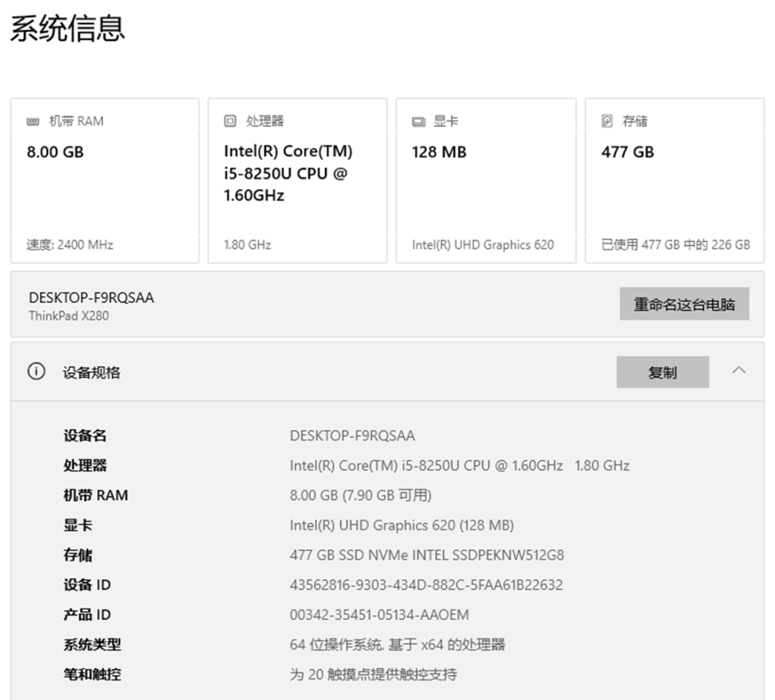Select the 128 MB graphics summary card
Viewport: 775px width, 700px height.
486,179
